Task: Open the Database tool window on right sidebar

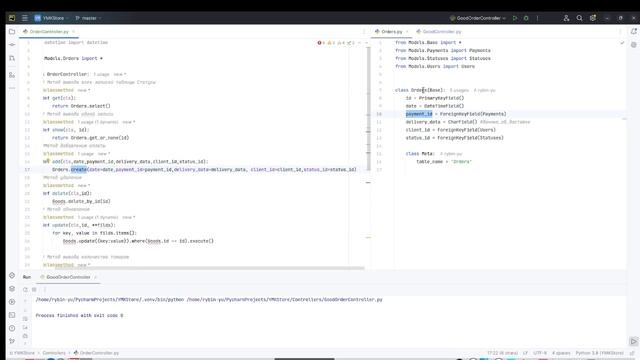Action: click(x=633, y=45)
